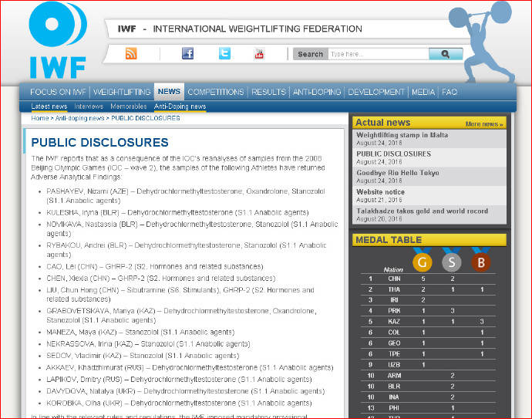Select the NEWS menu tab
This screenshot has width=532, height=419.
(x=169, y=91)
